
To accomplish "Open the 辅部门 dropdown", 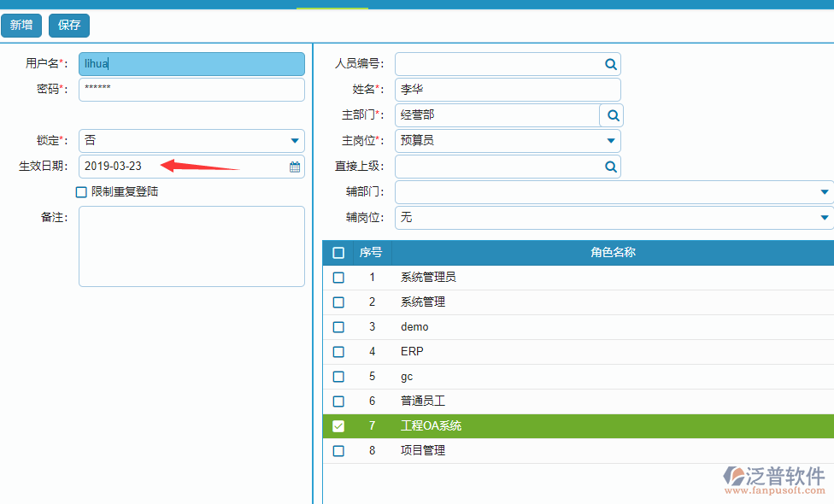I will point(824,191).
